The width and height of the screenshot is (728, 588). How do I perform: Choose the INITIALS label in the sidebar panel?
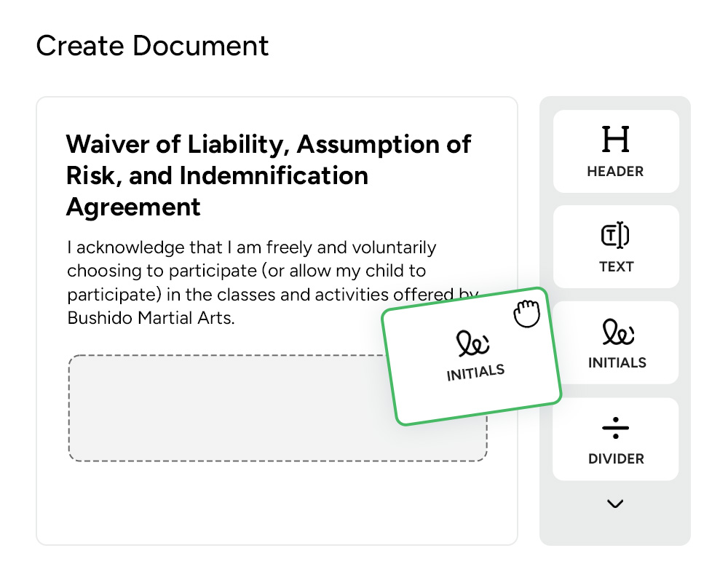click(617, 362)
